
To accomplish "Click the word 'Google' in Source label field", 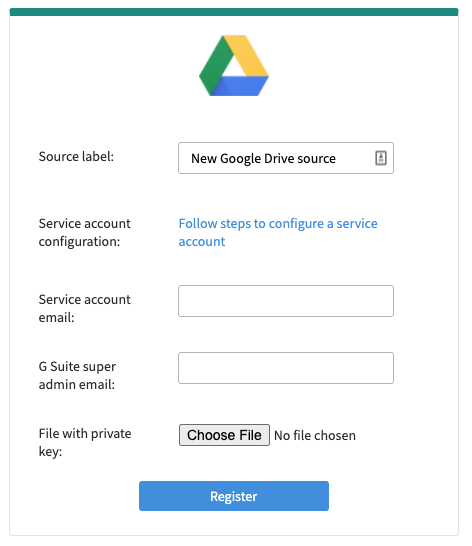I will tap(240, 159).
